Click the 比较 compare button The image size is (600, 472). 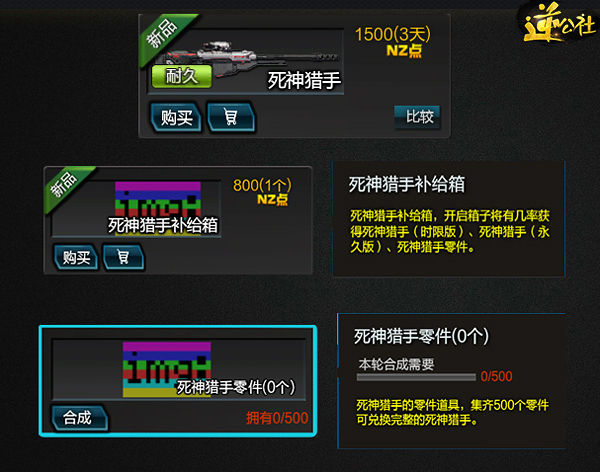point(417,117)
